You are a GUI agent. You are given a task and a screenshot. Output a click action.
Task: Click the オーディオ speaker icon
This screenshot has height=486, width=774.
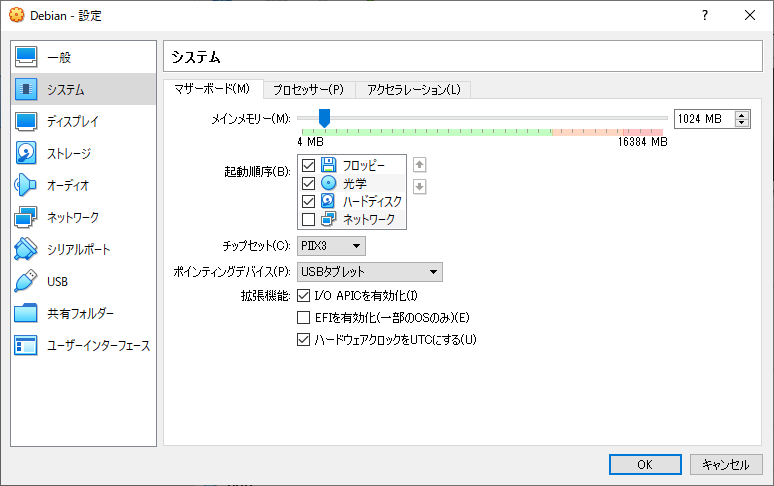26,185
